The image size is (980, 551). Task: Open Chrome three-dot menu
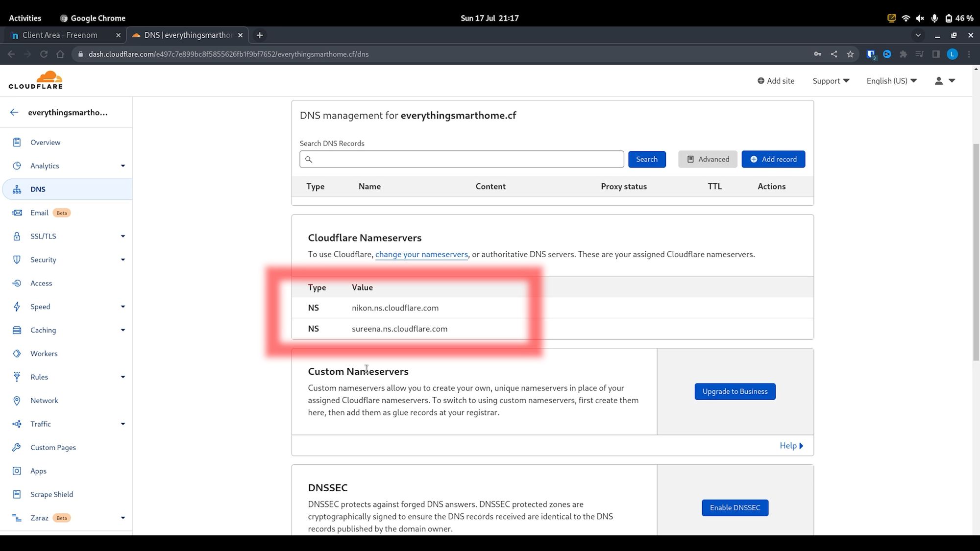click(x=969, y=54)
